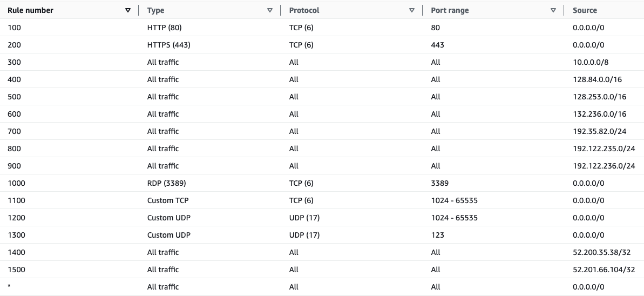This screenshot has height=296, width=644.
Task: Select rule 100 HTTP (80) row
Action: (322, 28)
